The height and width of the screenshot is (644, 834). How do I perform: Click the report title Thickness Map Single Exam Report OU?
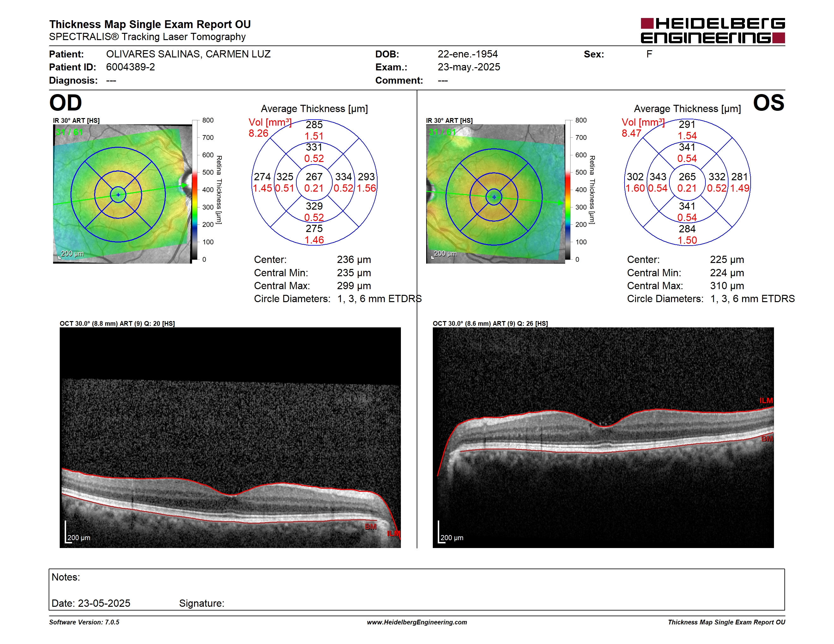[x=150, y=24]
